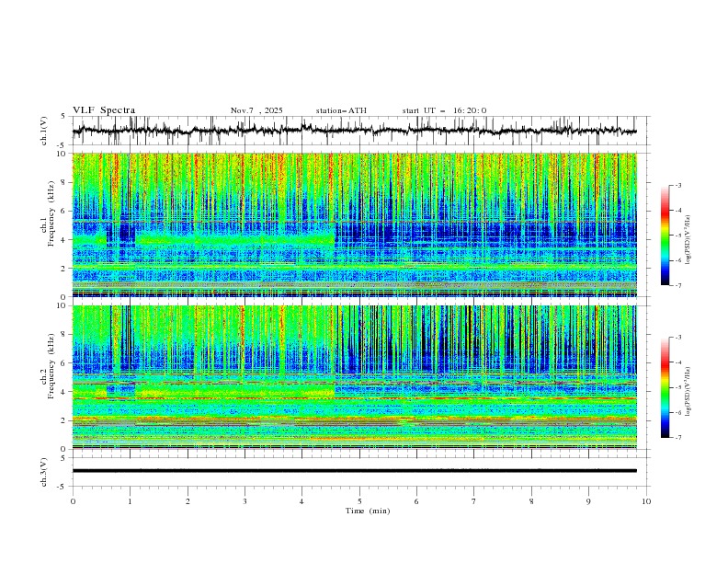Viewport: 728px width, 563px height.
Task: Click time axis tick label '3'
Action: pos(245,501)
